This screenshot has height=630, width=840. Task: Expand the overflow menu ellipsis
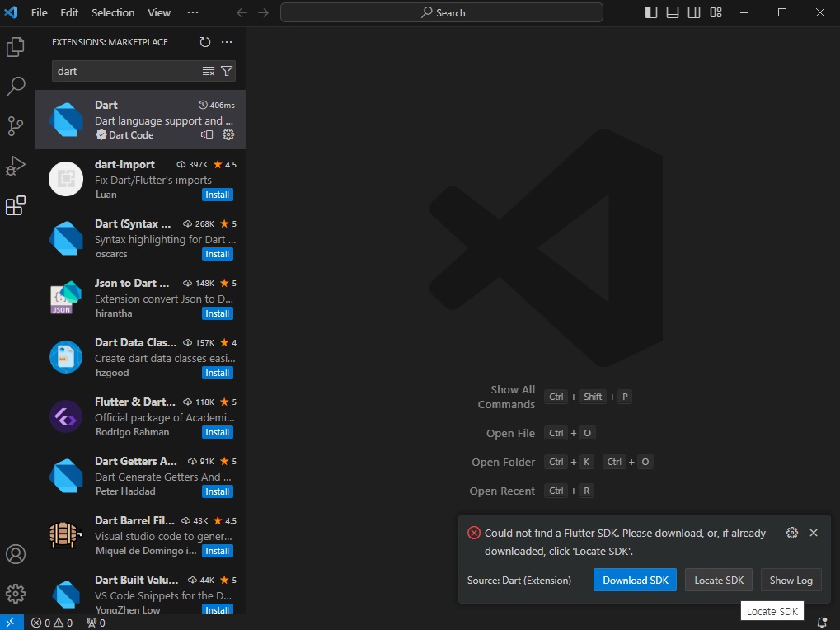[x=193, y=13]
